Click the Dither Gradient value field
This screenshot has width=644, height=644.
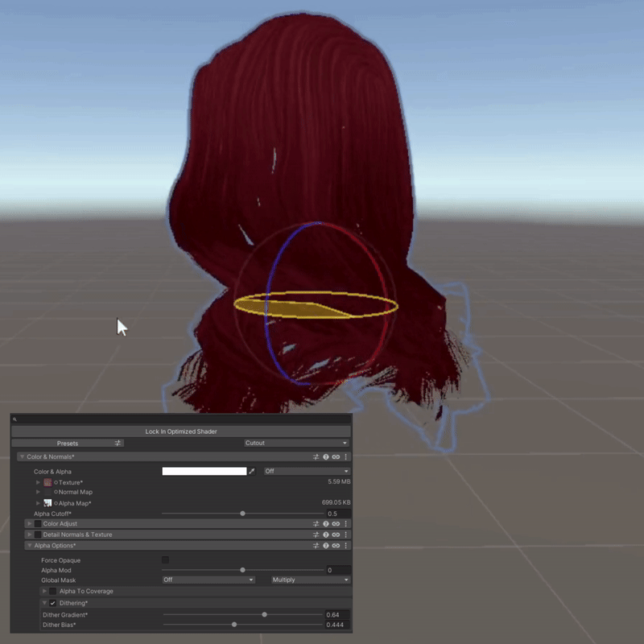[336, 615]
